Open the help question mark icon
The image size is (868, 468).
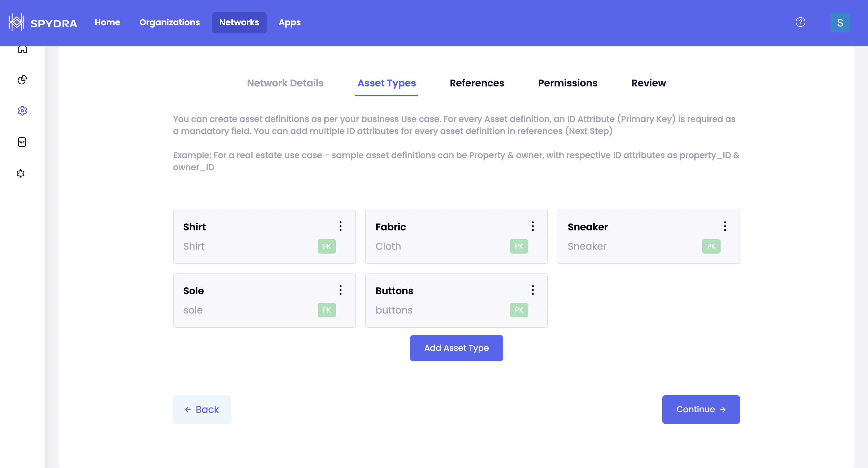click(800, 22)
